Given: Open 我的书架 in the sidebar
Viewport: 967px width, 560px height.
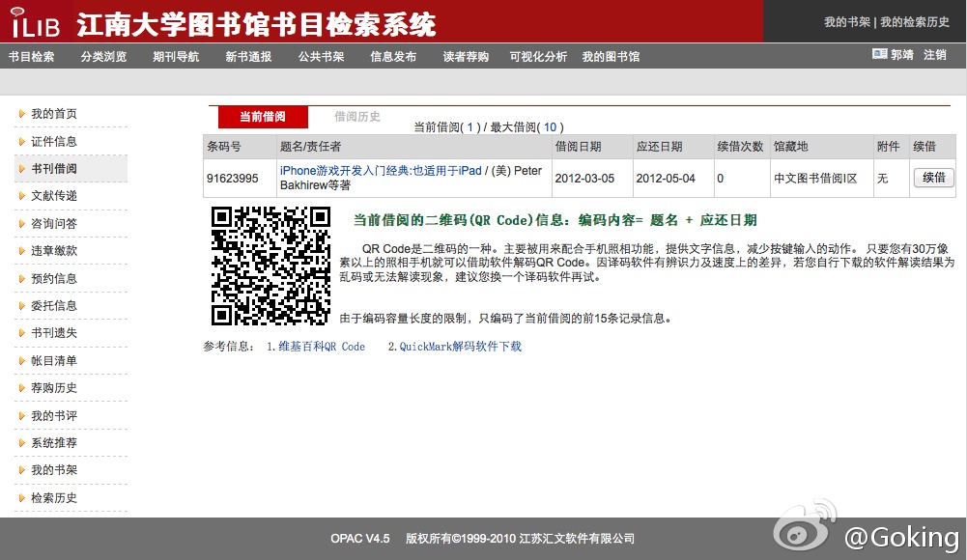Looking at the screenshot, I should coord(54,470).
